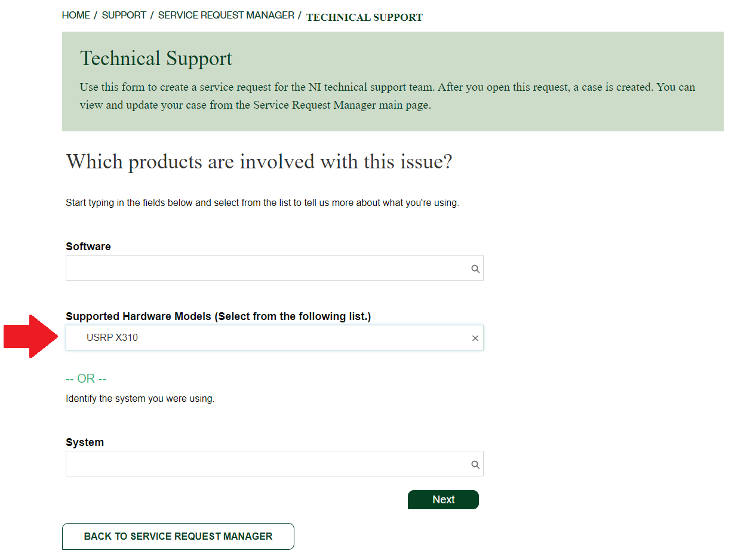
Task: Open SERVICE REQUEST MANAGER breadcrumb link
Action: click(x=226, y=16)
